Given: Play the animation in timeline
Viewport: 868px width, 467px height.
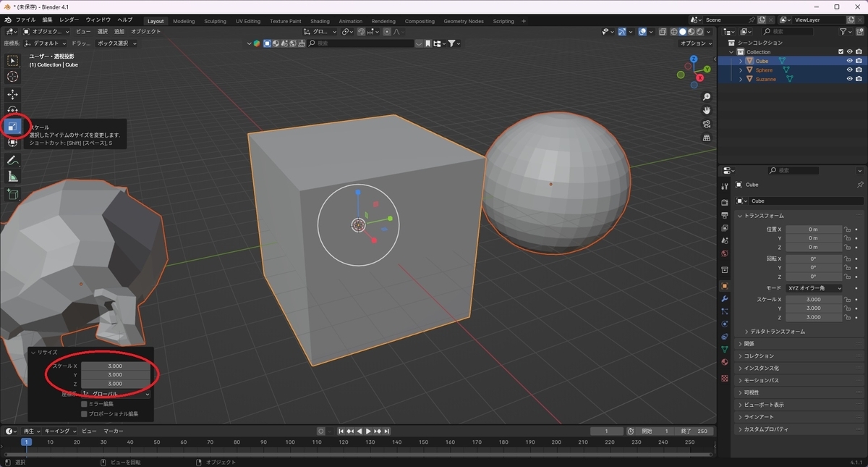Looking at the screenshot, I should [x=368, y=431].
